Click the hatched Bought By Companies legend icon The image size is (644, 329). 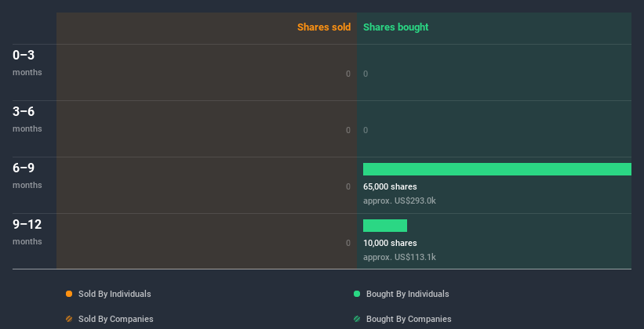tap(357, 319)
